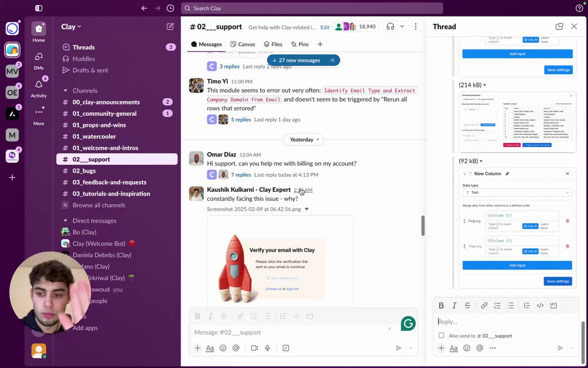The height and width of the screenshot is (368, 588).
Task: Open 5 replies on Timo Yi message
Action: pos(241,120)
